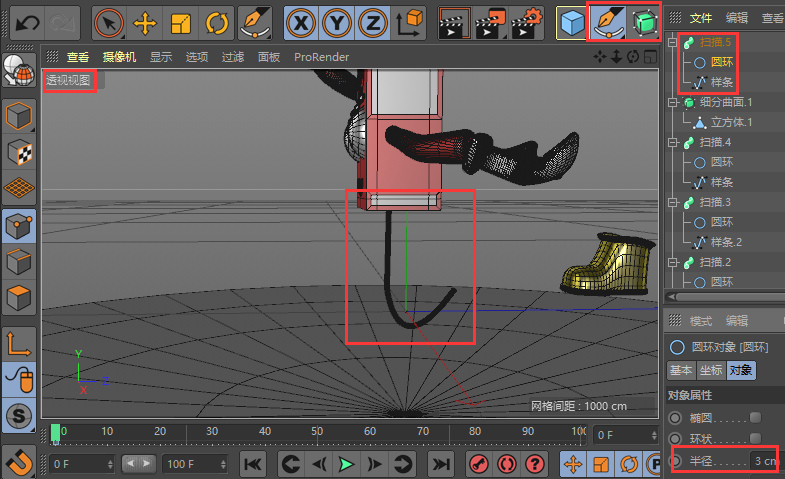Viewport: 785px width, 479px height.
Task: Activate the Move tool in top toolbar
Action: [x=145, y=23]
